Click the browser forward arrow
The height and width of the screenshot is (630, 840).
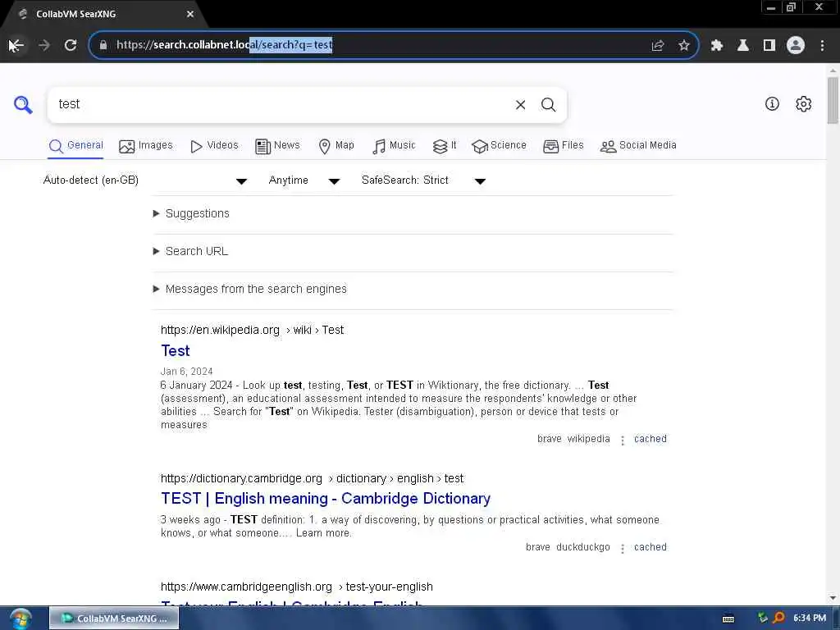point(44,46)
